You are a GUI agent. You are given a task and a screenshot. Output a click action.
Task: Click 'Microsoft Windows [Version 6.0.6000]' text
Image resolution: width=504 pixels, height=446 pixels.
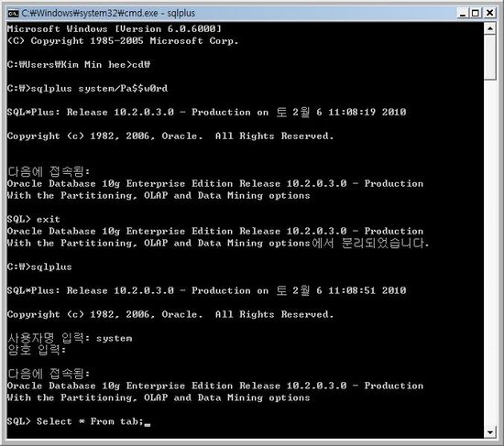tap(115, 29)
